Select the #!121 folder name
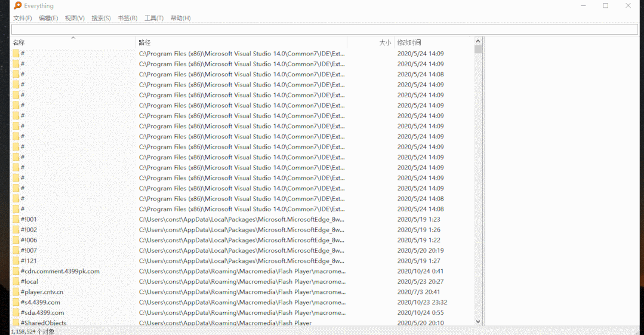This screenshot has height=335, width=644. [29, 260]
